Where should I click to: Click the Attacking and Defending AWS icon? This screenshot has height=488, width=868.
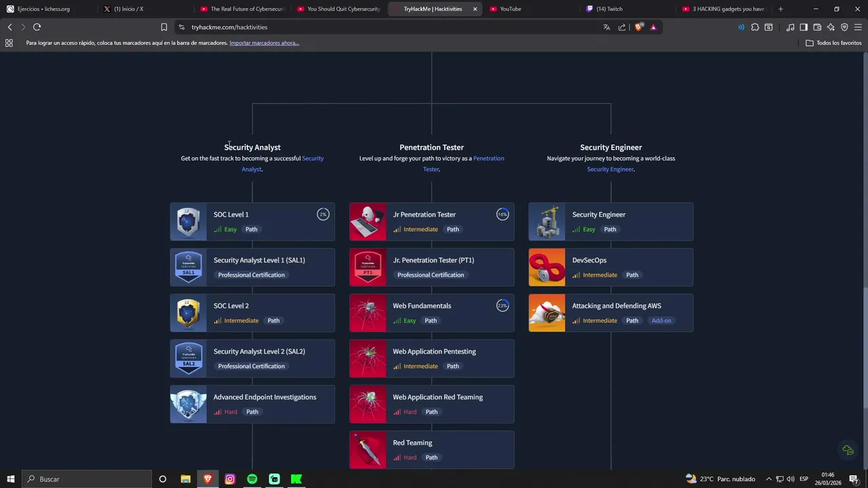[x=547, y=313]
